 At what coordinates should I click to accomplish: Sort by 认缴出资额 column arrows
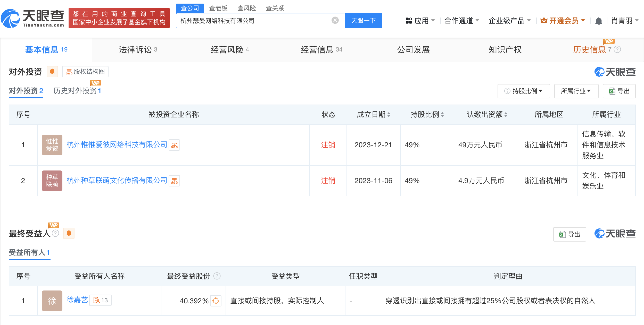506,115
